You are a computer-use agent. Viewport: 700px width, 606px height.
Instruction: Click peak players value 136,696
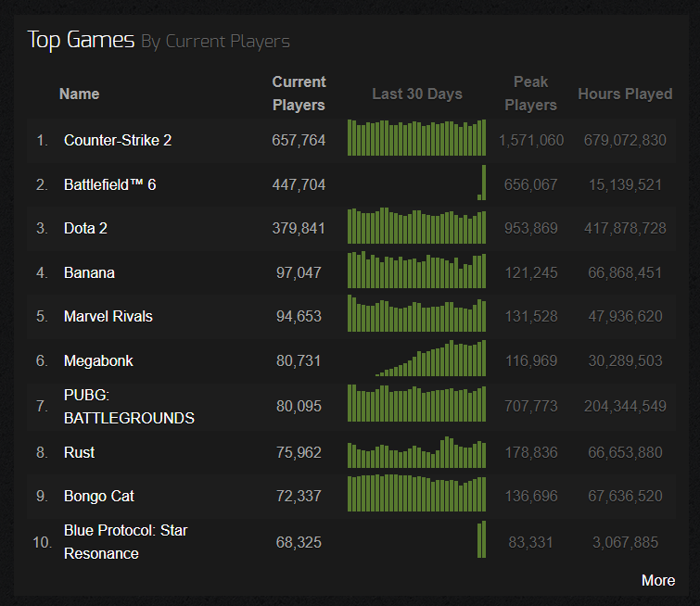coord(531,496)
